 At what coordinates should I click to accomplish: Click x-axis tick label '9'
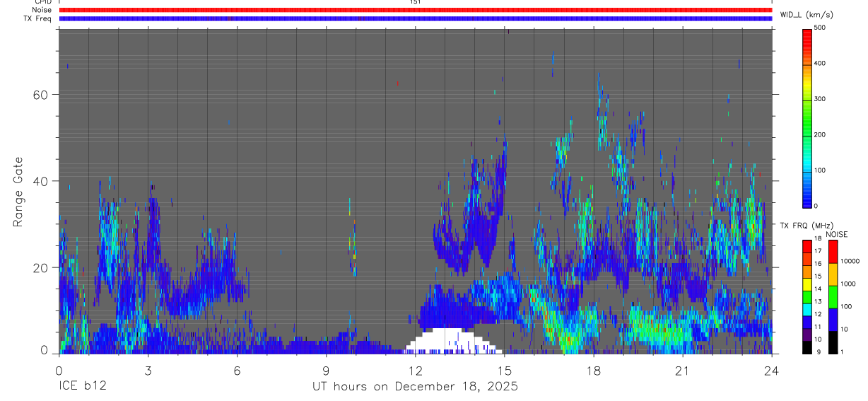pyautogui.click(x=326, y=370)
